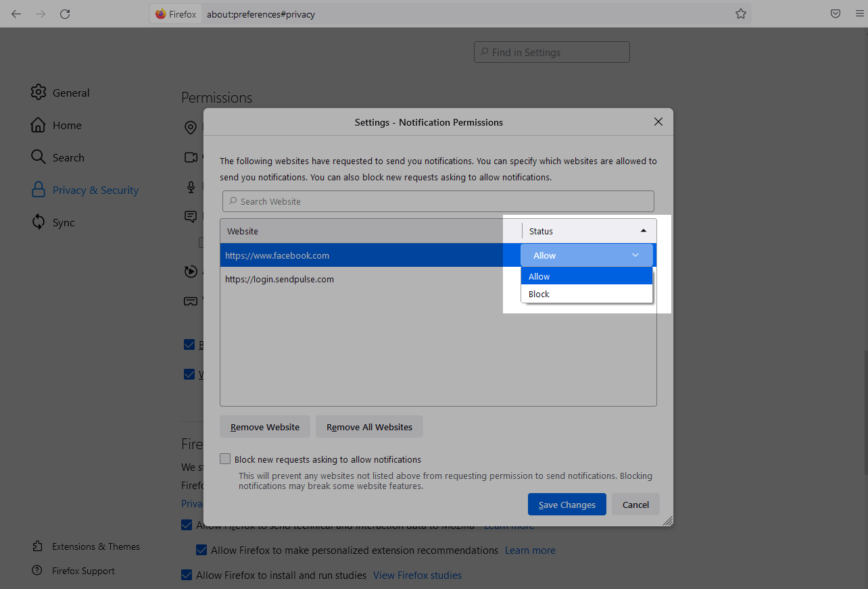Toggle personalized extension recommendations checkbox
Image resolution: width=868 pixels, height=589 pixels.
[201, 550]
